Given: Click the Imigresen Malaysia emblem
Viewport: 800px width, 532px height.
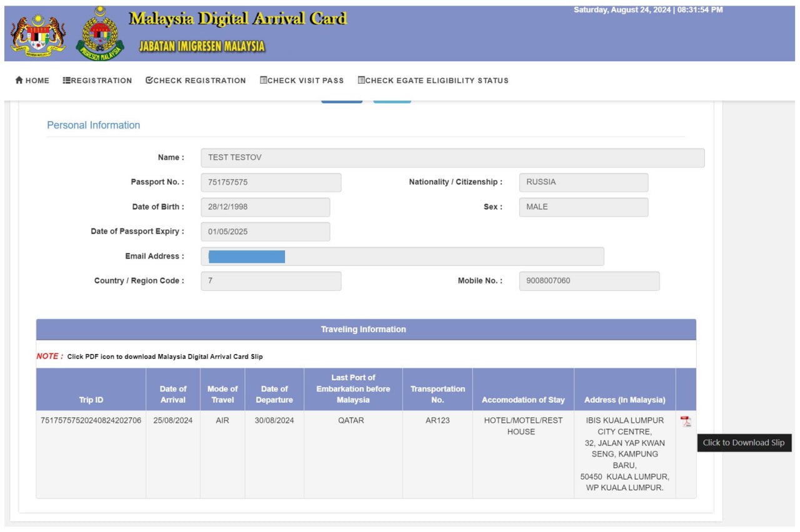Looking at the screenshot, I should point(100,34).
